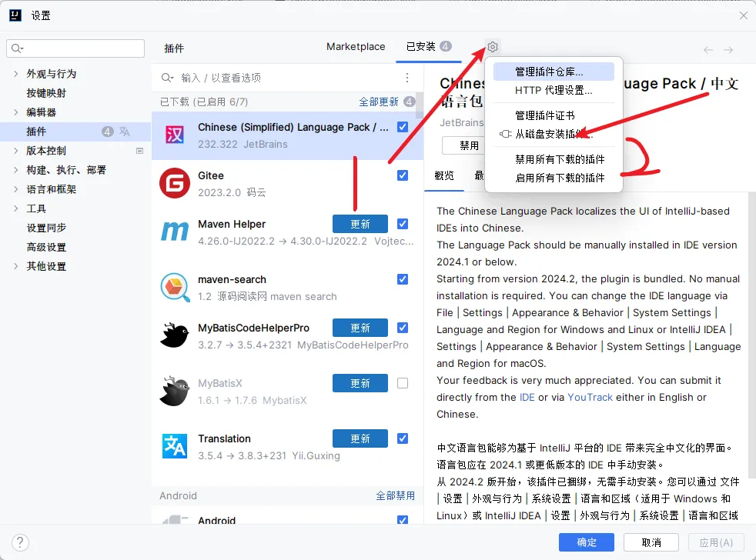This screenshot has height=560, width=756.
Task: Toggle the maven-search plugin checkbox
Action: pos(403,279)
